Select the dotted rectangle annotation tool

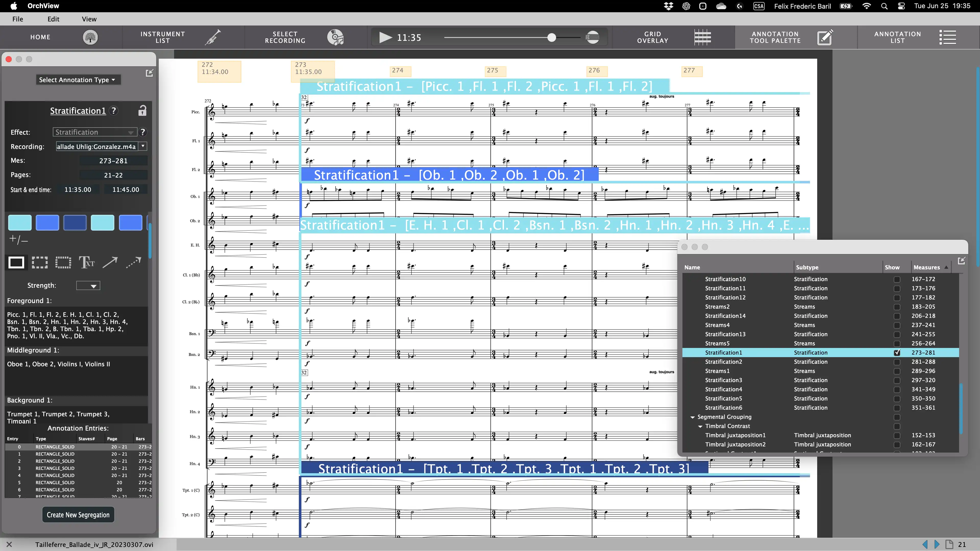pyautogui.click(x=63, y=262)
